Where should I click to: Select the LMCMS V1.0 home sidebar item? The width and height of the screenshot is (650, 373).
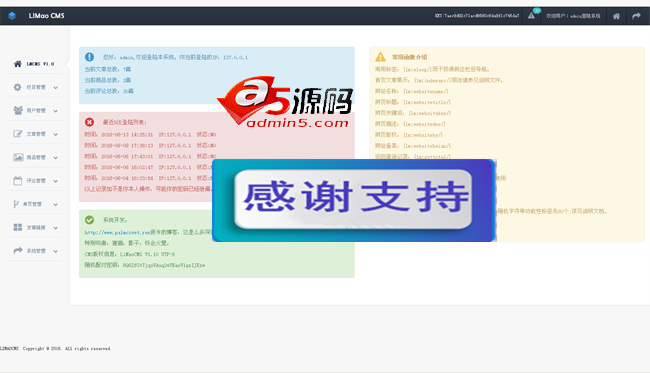pyautogui.click(x=35, y=64)
